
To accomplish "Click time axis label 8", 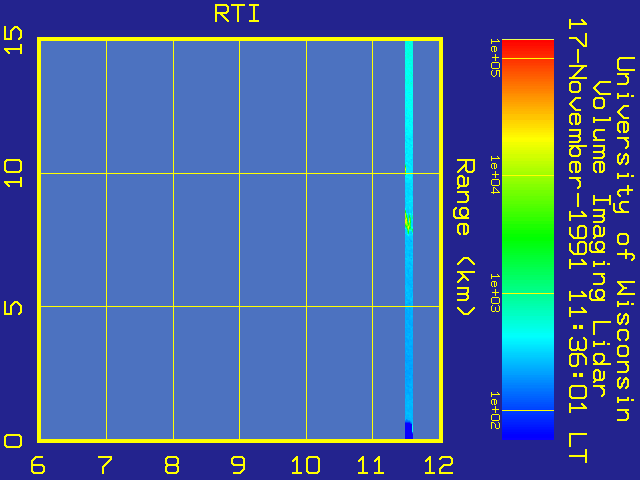I will (x=172, y=465).
